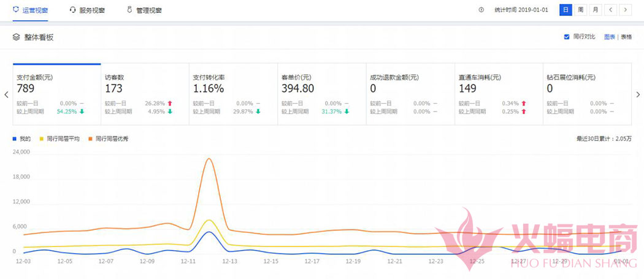Image resolution: width=644 pixels, height=279 pixels.
Task: Click the 整体看板 layers icon
Action: pyautogui.click(x=17, y=37)
